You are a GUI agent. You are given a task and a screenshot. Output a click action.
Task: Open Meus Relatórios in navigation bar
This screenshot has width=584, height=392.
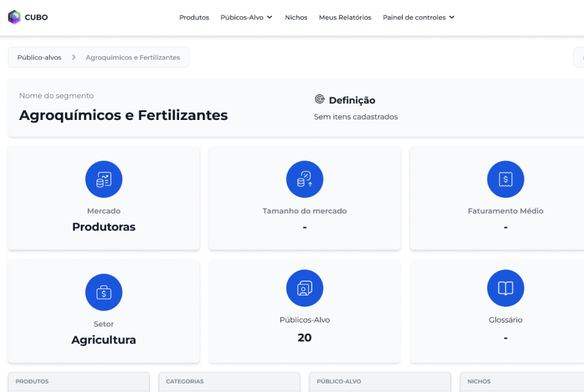(x=345, y=18)
